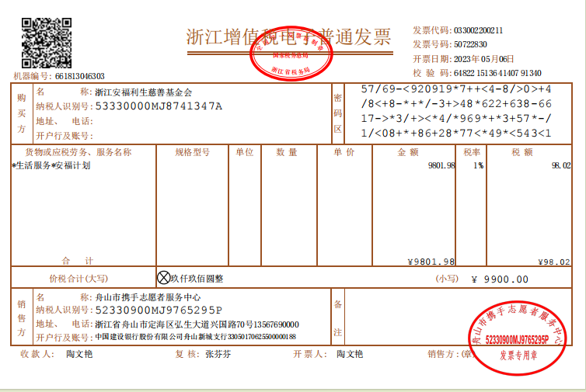Select cipher line starting with 57/69-<920919
This screenshot has width=586, height=392.
[456, 89]
